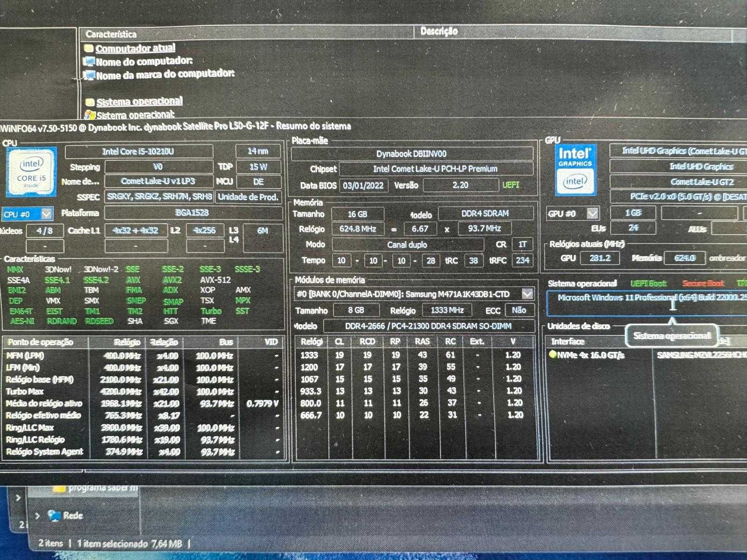Click the Comet Lake-U v1 LP3 codename field

coord(158,181)
